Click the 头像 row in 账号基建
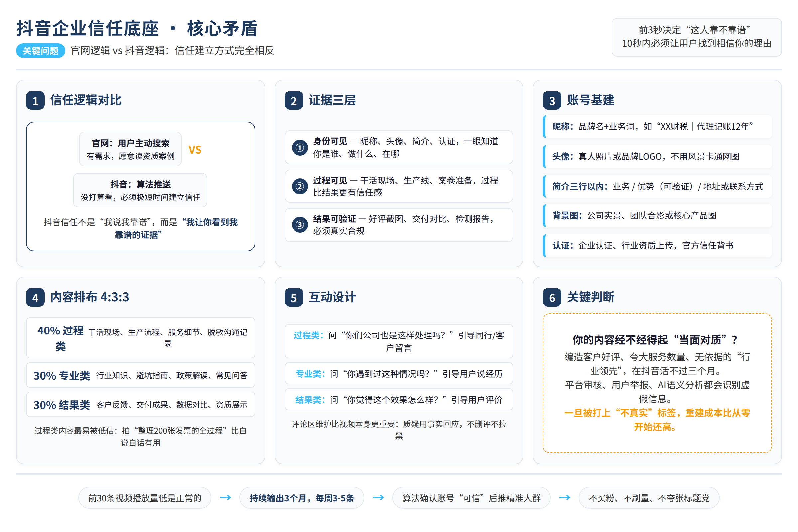The width and height of the screenshot is (798, 532). tap(657, 156)
